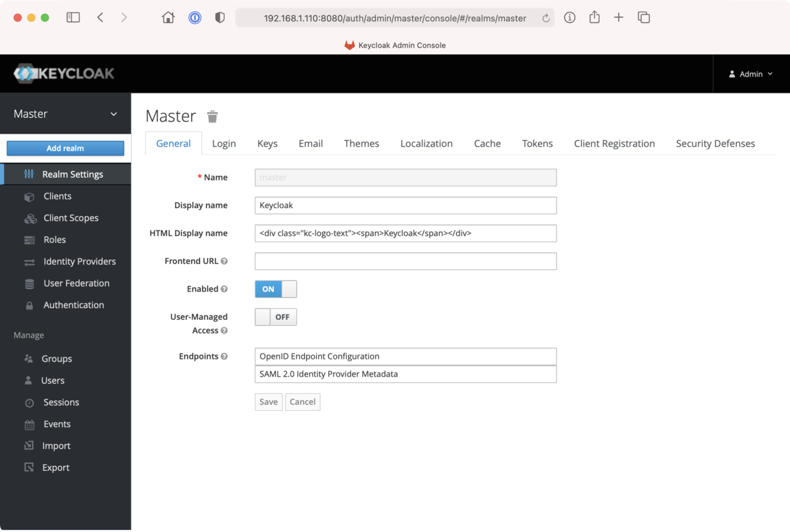Screen dimensions: 790x532
Task: Open the Tokens tab
Action: click(x=537, y=144)
